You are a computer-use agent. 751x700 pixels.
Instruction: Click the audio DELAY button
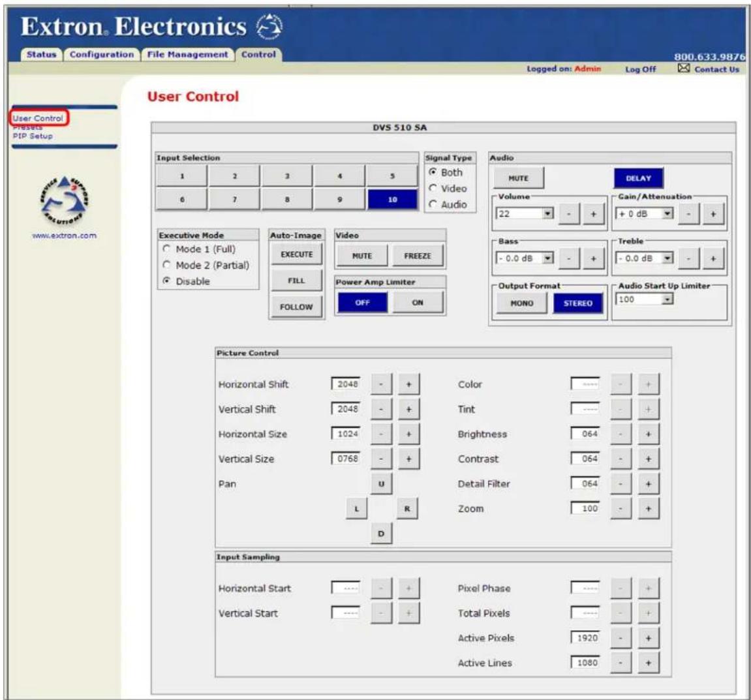638,178
